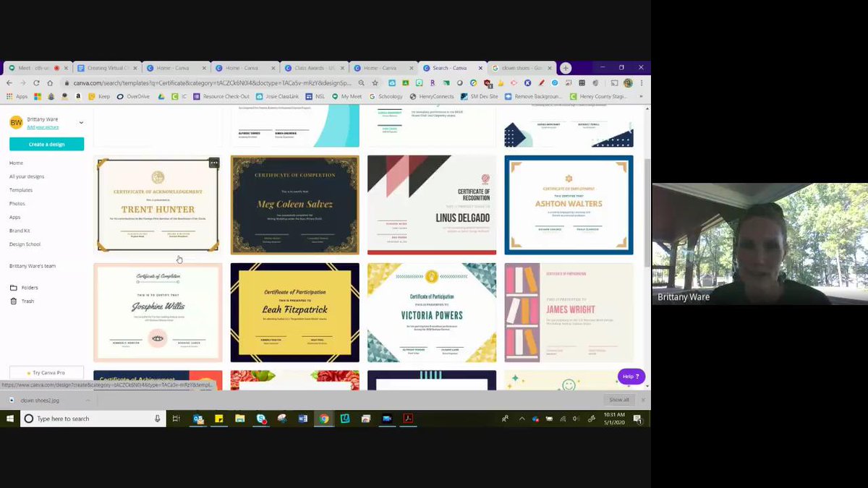Viewport: 868px width, 488px height.
Task: Open the options menu on Trent Hunter certificate
Action: (x=214, y=163)
